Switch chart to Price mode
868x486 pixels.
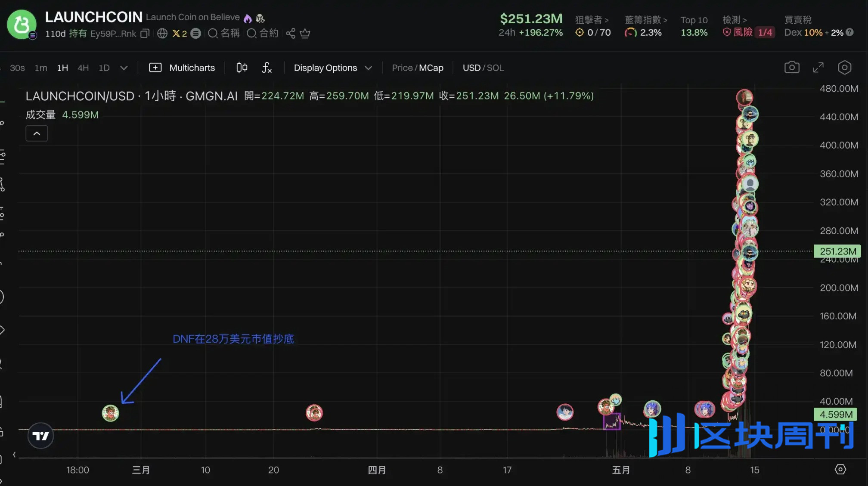click(x=402, y=68)
